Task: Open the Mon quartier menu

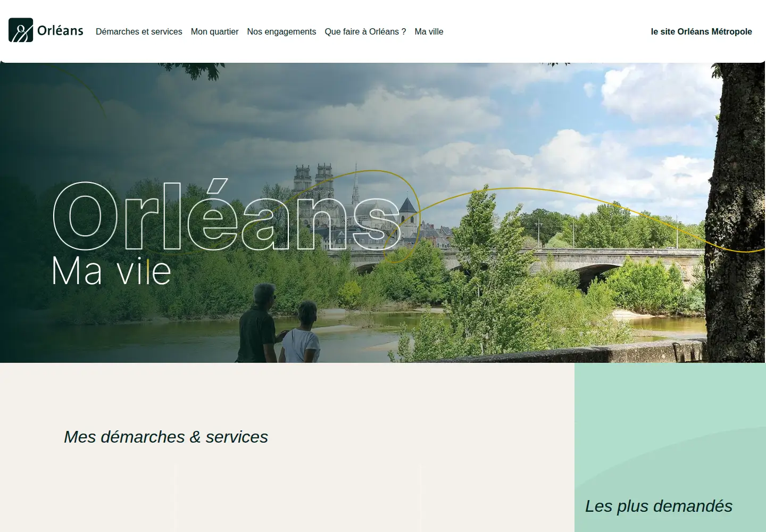Action: point(214,32)
